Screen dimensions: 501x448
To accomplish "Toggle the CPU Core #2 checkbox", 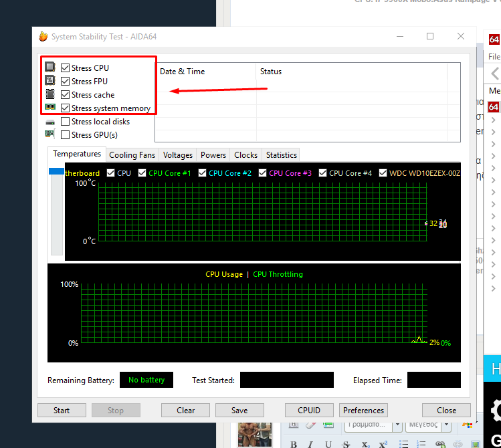I will [202, 173].
